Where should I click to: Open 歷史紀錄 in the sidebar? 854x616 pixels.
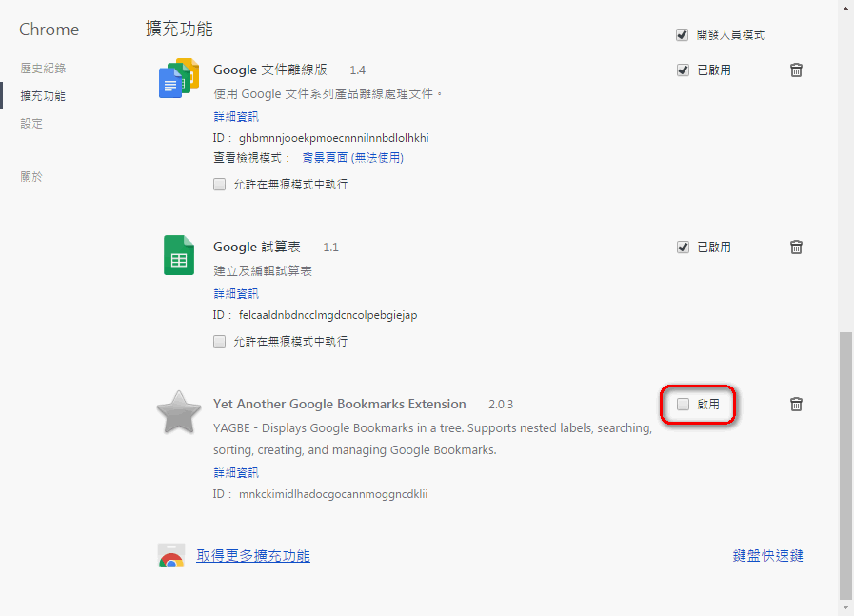(x=43, y=69)
